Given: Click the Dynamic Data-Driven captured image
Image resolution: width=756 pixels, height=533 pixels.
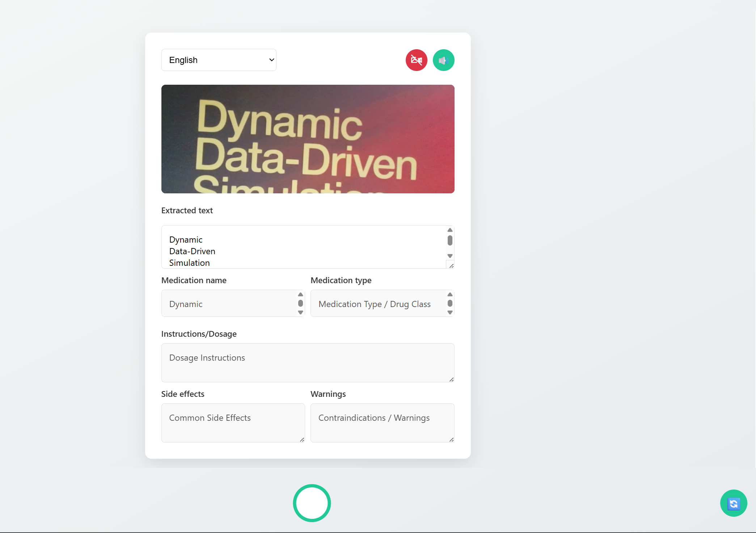Looking at the screenshot, I should [308, 139].
